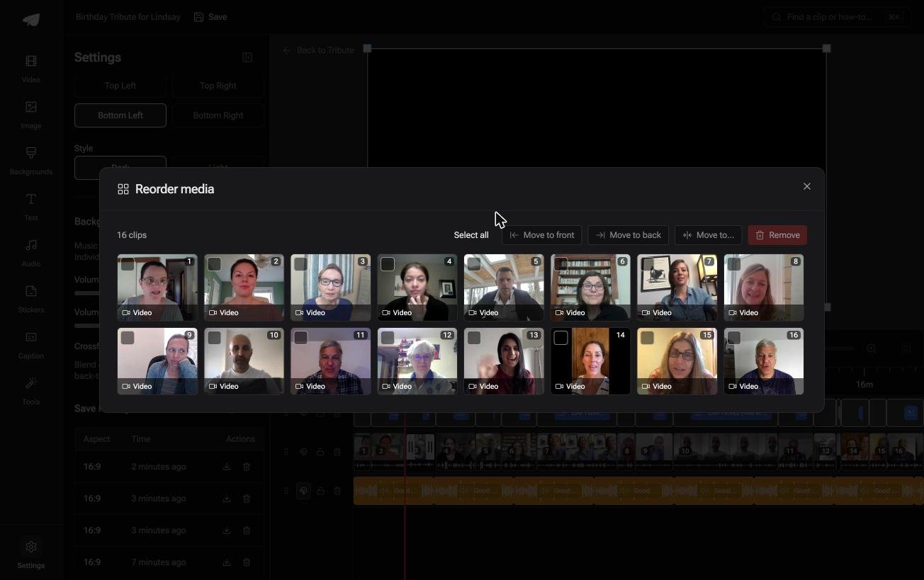Click project title Birthday Tribute for Lindsay
This screenshot has width=924, height=580.
coord(128,17)
